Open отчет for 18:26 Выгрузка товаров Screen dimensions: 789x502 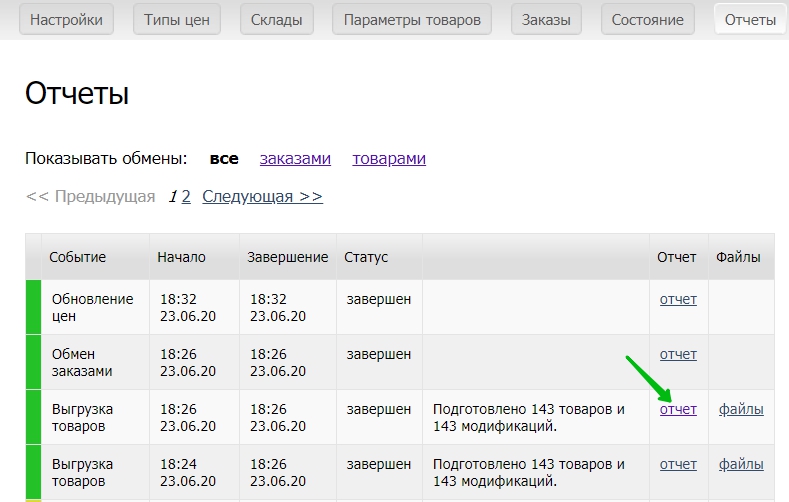pyautogui.click(x=678, y=409)
